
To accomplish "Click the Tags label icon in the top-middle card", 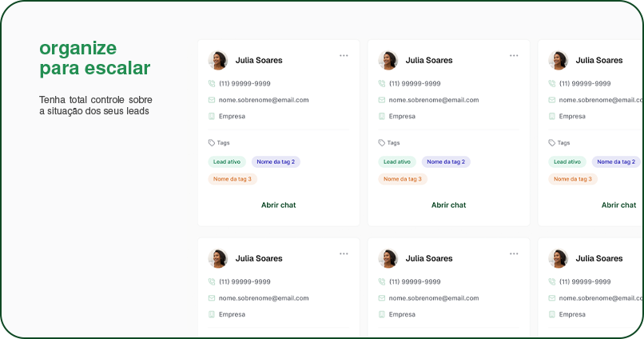I will click(x=382, y=143).
